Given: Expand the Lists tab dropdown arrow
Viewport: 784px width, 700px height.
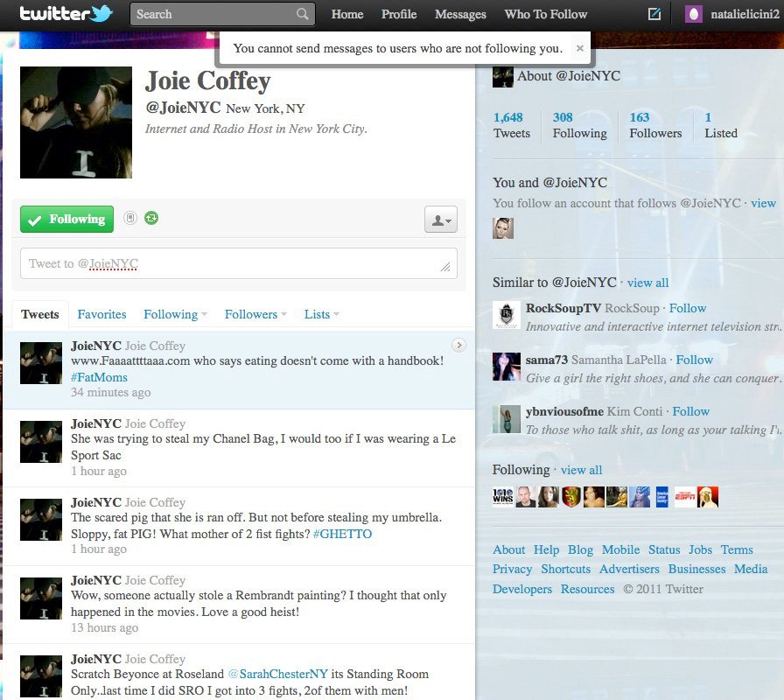Looking at the screenshot, I should 336,314.
